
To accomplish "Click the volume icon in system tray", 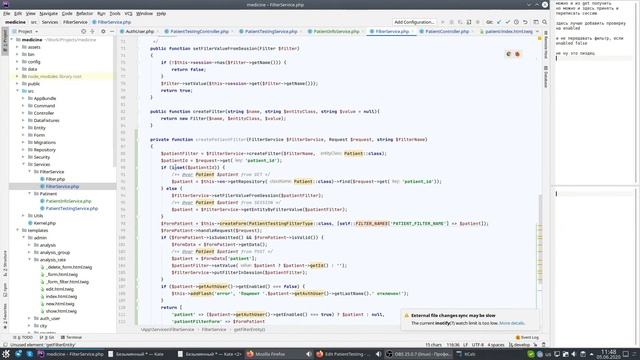I will coord(574,354).
